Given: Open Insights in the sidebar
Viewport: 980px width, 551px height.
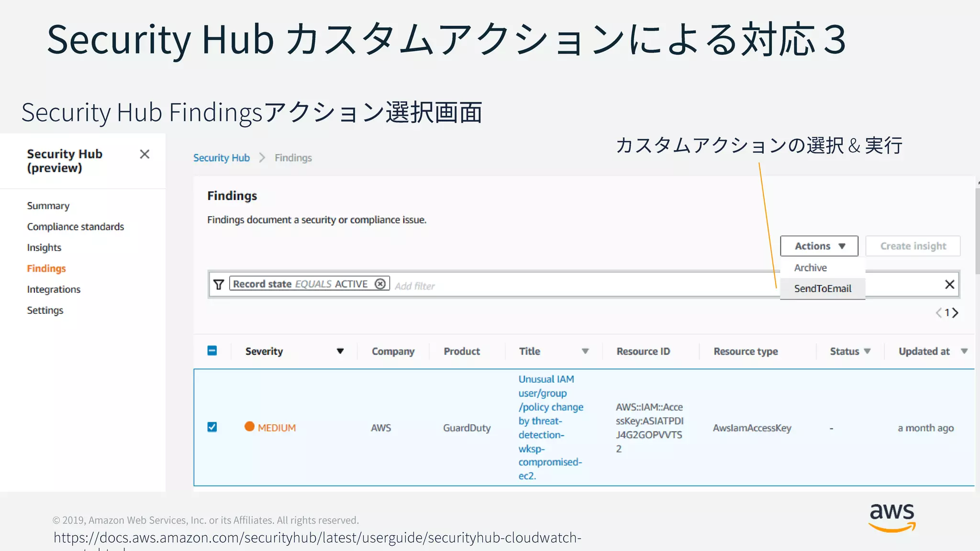Looking at the screenshot, I should (x=44, y=247).
